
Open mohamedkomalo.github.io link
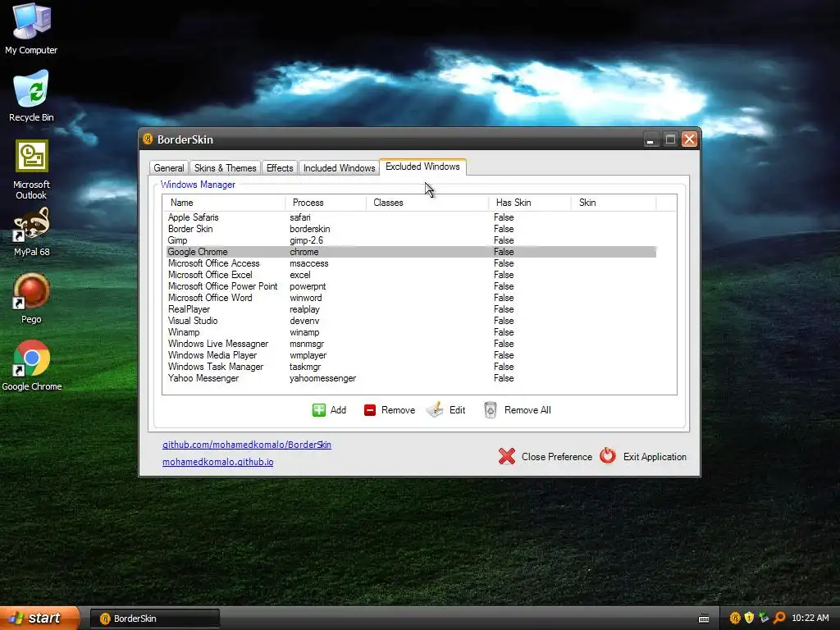pyautogui.click(x=217, y=462)
